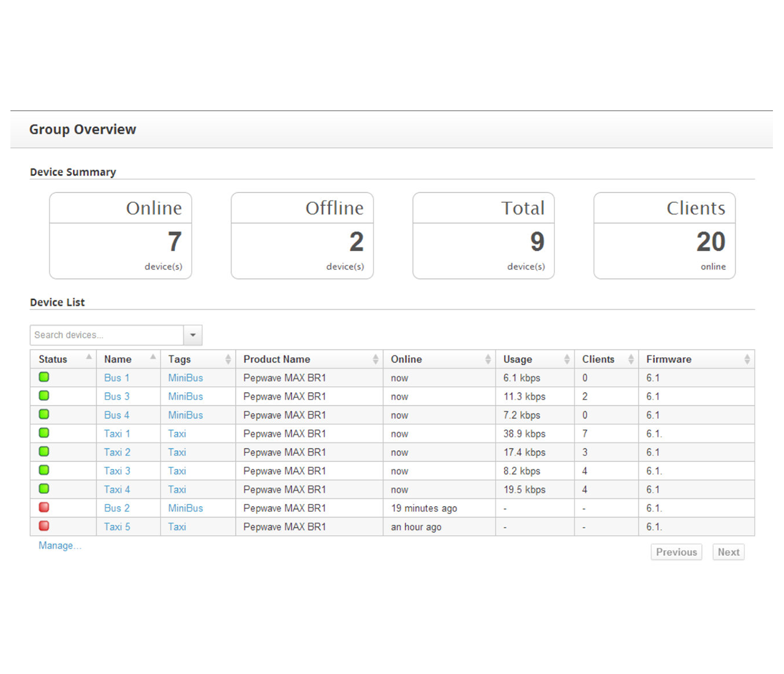Click the Offline devices summary card
Image resolution: width=784 pixels, height=674 pixels.
coord(302,236)
